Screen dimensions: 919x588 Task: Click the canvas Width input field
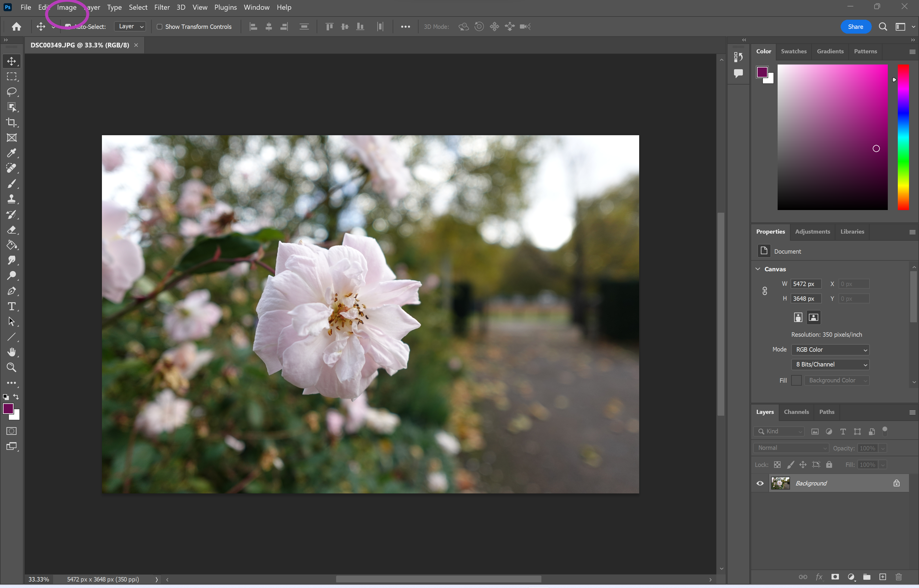tap(806, 284)
